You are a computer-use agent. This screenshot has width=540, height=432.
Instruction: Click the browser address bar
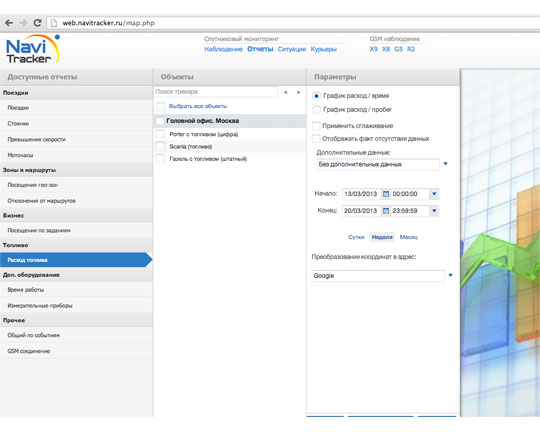[x=293, y=23]
